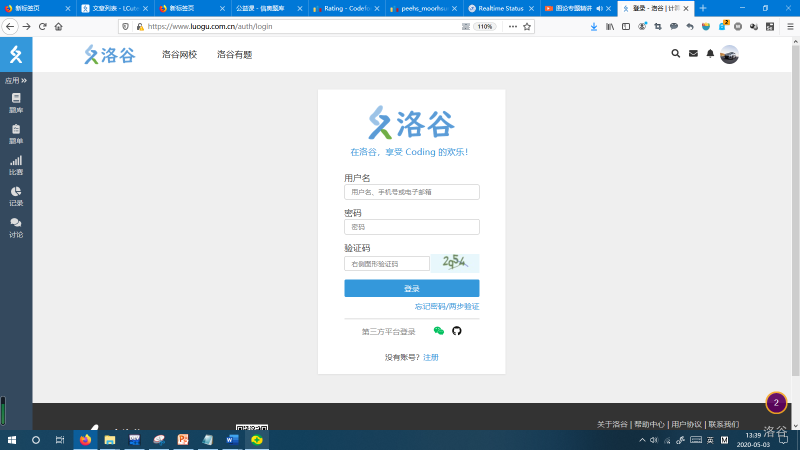Viewport: 800px width, 450px height.
Task: Go to 比赛 contests in sidebar
Action: [x=16, y=165]
